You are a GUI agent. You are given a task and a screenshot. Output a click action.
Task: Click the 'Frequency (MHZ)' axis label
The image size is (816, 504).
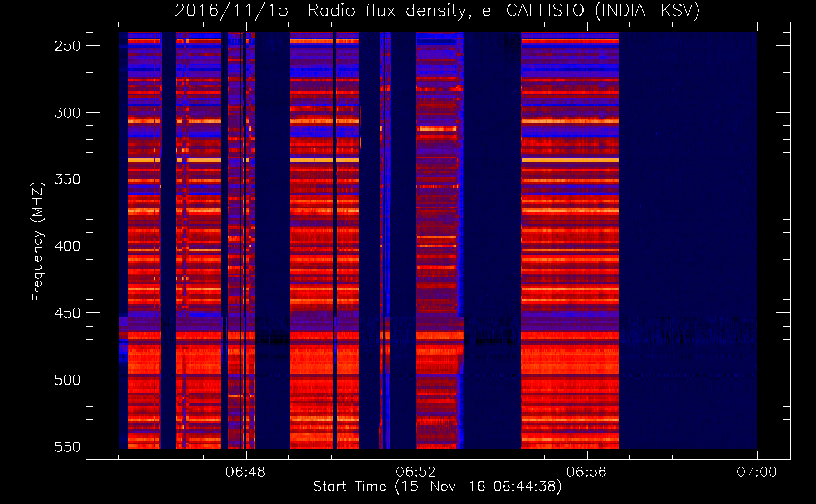(x=37, y=242)
